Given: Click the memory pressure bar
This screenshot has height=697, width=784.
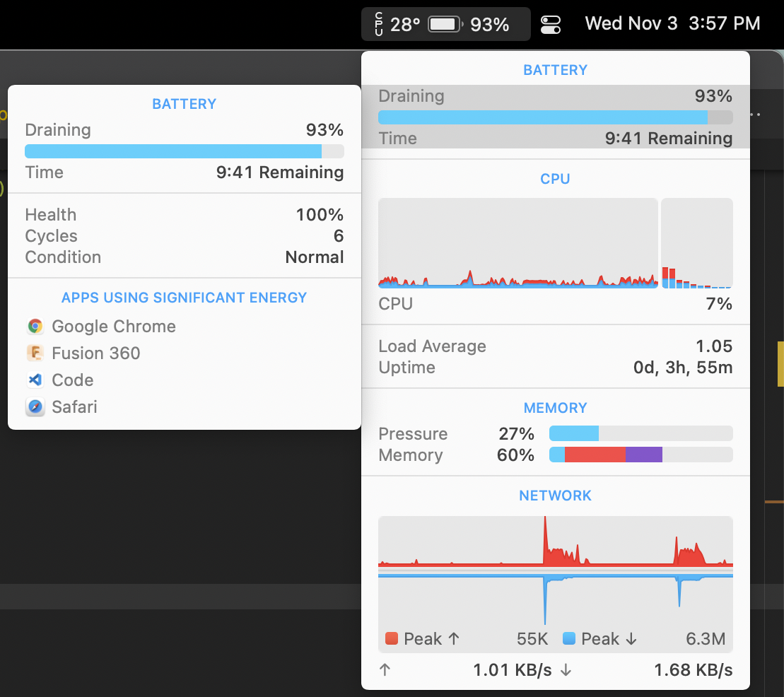Looking at the screenshot, I should (640, 433).
